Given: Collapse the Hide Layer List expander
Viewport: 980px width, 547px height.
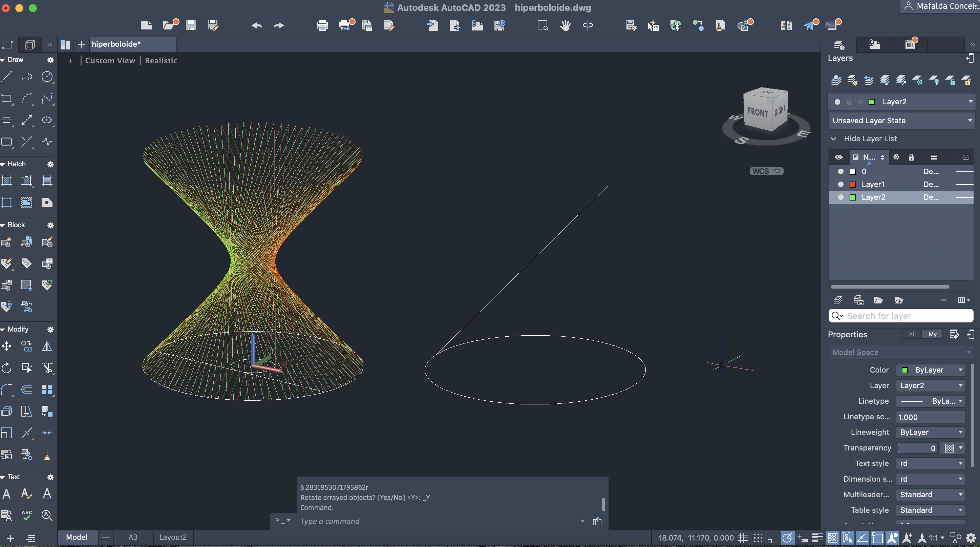Looking at the screenshot, I should pos(833,139).
